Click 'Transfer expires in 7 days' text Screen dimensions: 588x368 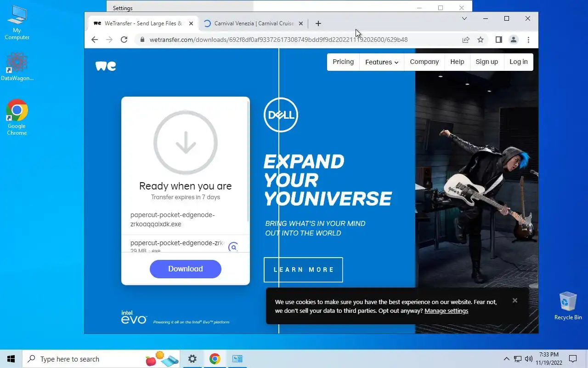(186, 197)
